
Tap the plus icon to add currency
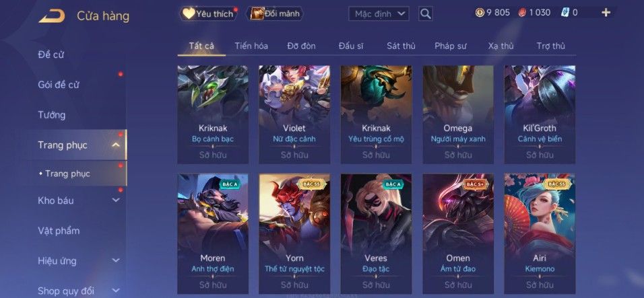606,13
